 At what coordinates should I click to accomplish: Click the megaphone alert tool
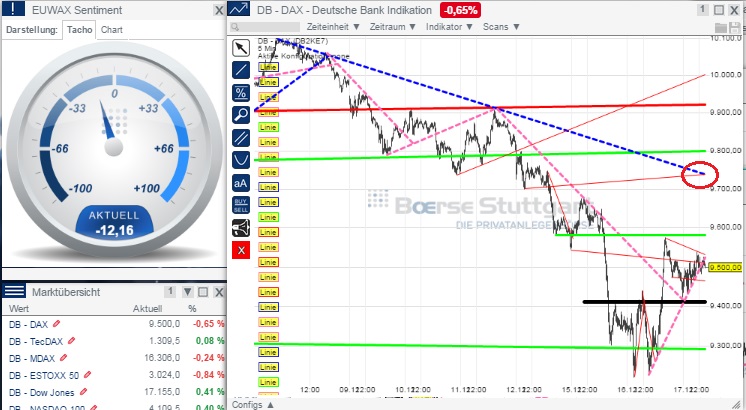241,228
